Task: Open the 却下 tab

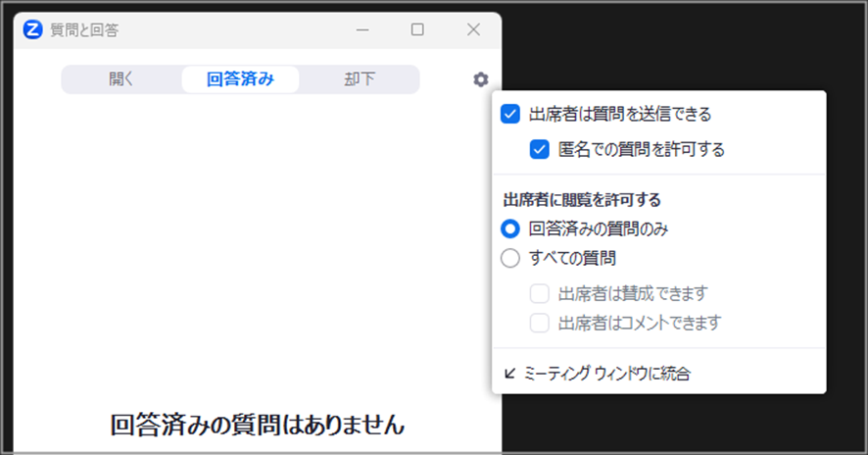Action: (x=360, y=79)
